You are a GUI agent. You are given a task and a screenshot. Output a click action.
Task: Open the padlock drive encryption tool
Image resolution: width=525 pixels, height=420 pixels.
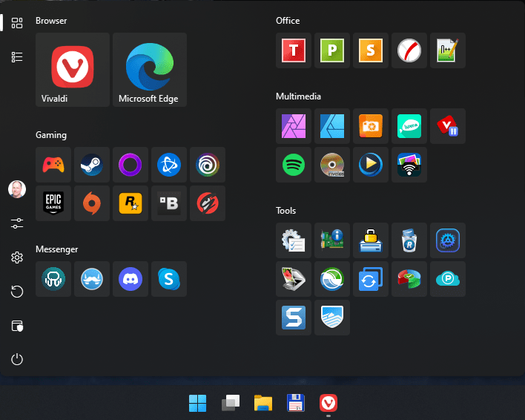click(x=370, y=240)
